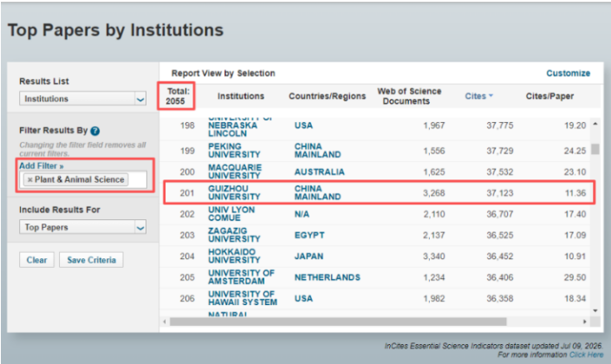Click the horizontal scrollbar thumb

[x=338, y=322]
